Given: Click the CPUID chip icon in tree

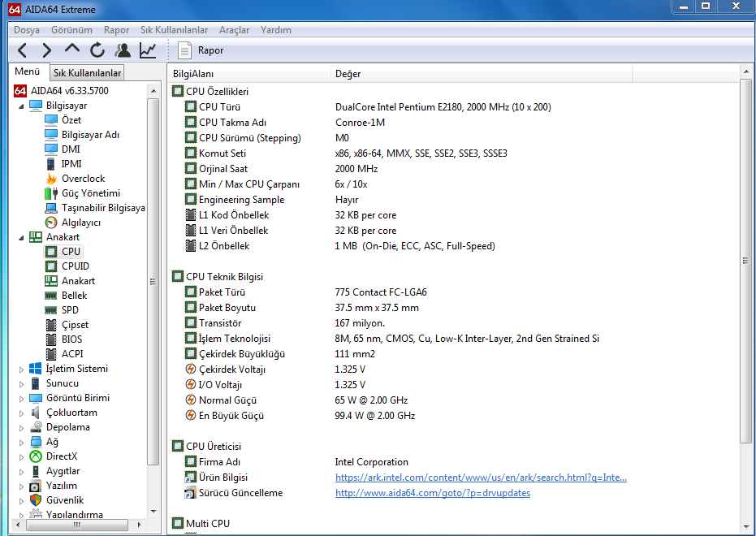Looking at the screenshot, I should coord(50,266).
